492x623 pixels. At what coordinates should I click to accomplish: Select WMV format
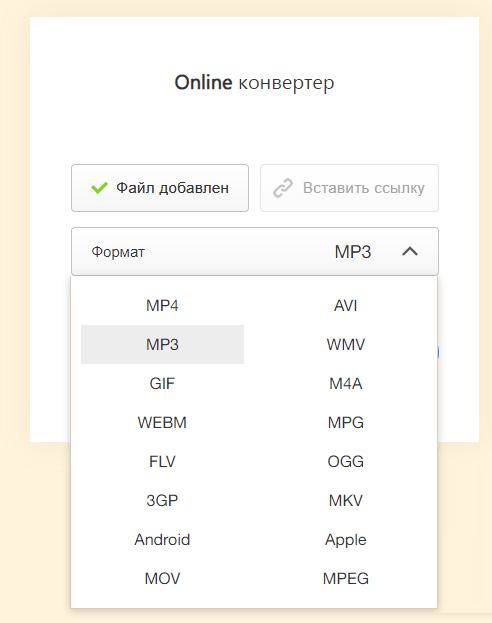346,344
